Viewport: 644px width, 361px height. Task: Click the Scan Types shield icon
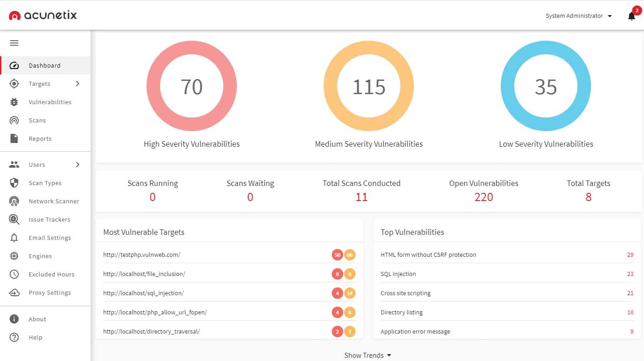click(14, 183)
